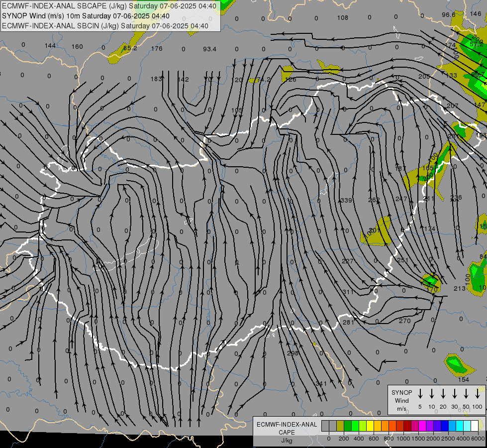
Task: Click the map value 205
Action: tap(424, 77)
